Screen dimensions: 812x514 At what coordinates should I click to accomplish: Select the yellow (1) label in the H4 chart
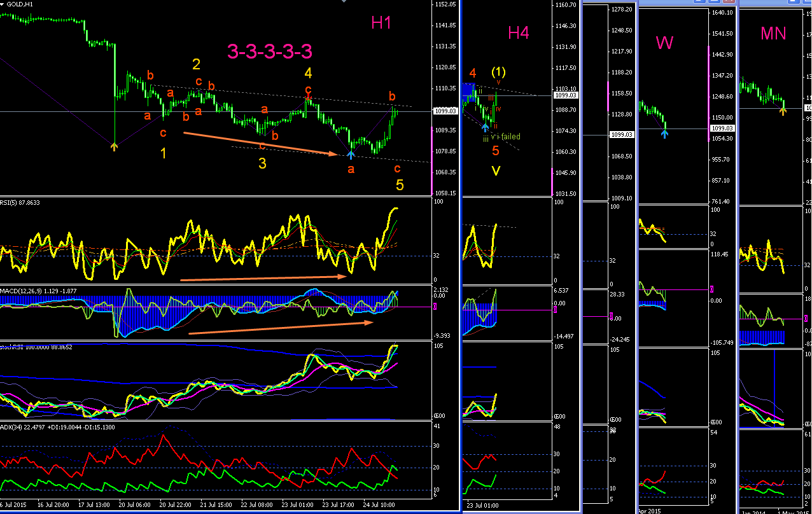tap(498, 73)
